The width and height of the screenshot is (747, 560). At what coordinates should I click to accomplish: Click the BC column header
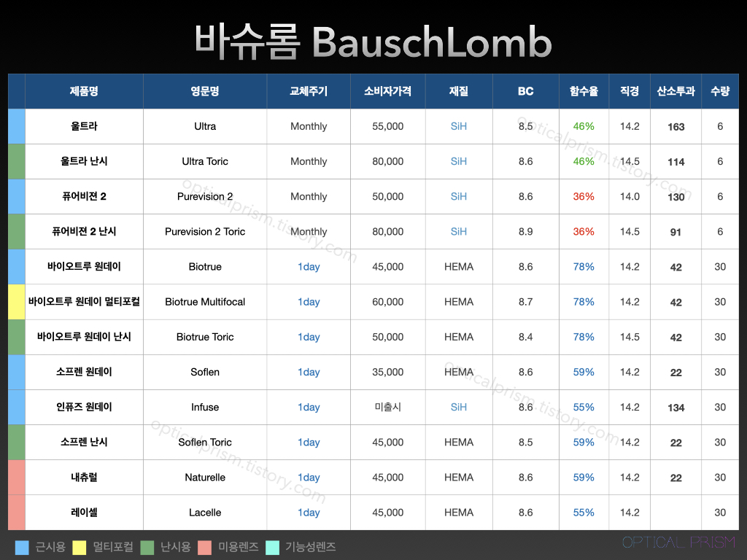pos(526,91)
